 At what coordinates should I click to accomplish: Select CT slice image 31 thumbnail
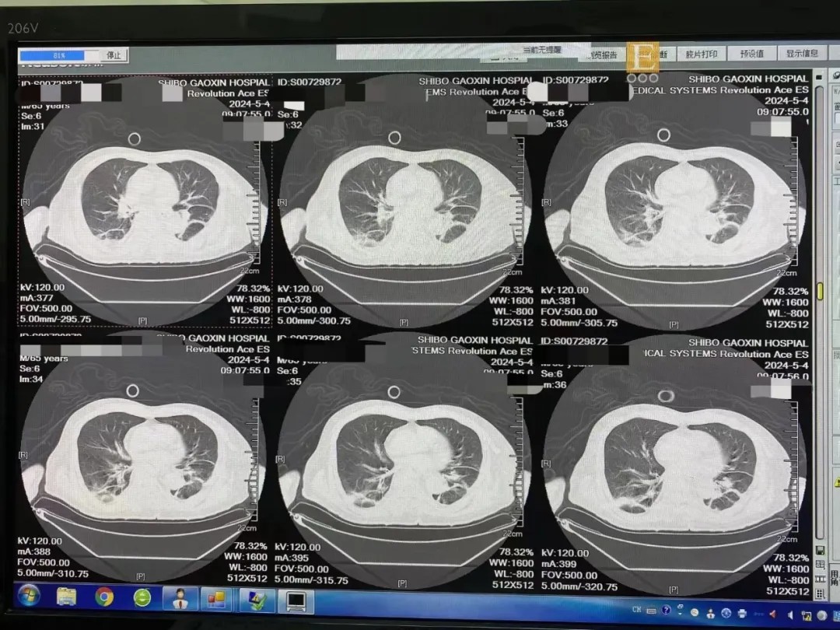click(x=145, y=202)
